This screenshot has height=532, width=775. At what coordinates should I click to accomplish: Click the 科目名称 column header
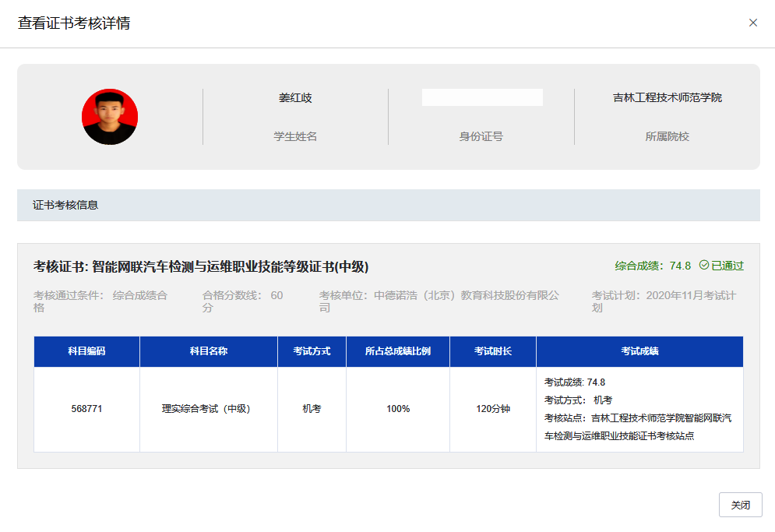pos(209,351)
